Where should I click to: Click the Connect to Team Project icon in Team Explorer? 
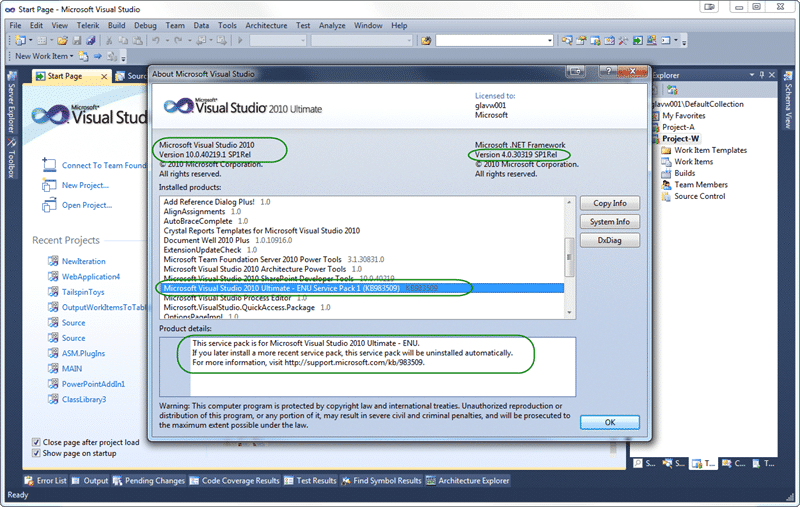(x=672, y=90)
